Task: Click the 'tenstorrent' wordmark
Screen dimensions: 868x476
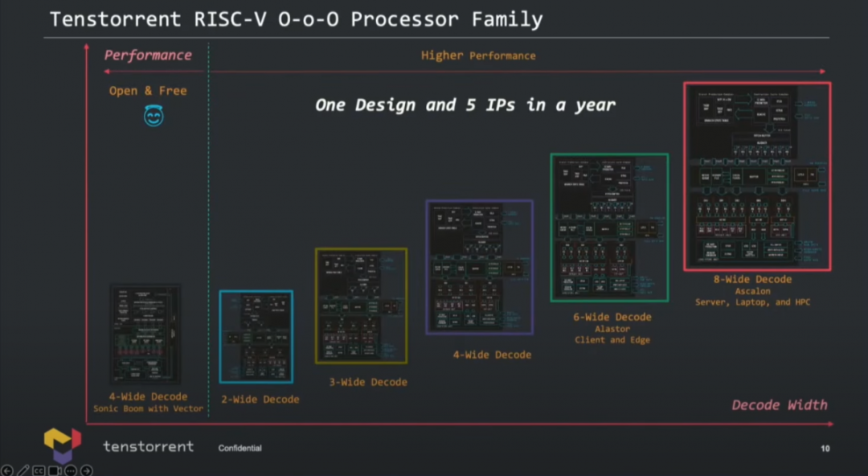Action: click(x=149, y=446)
